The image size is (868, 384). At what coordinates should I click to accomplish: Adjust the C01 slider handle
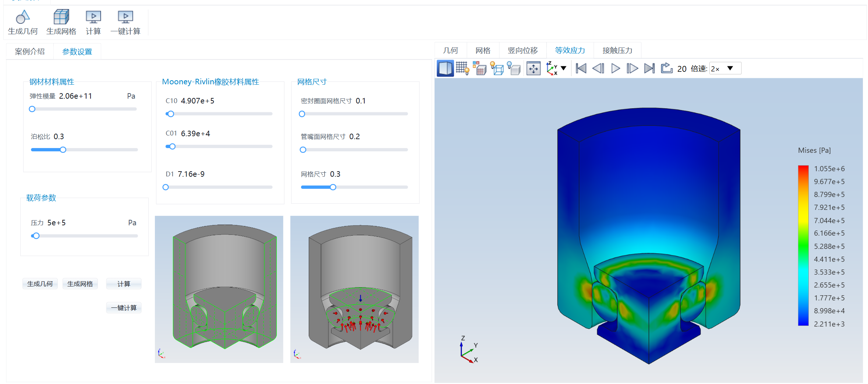point(172,147)
